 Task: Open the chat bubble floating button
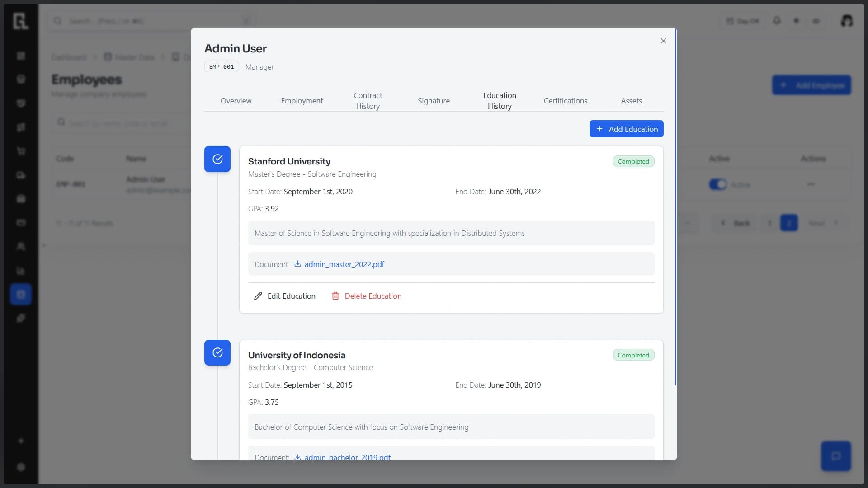(836, 456)
